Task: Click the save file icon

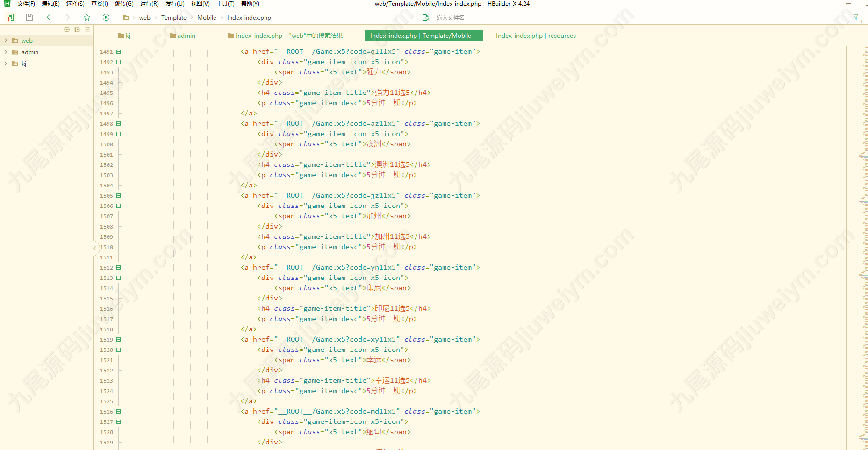Action: 29,17
